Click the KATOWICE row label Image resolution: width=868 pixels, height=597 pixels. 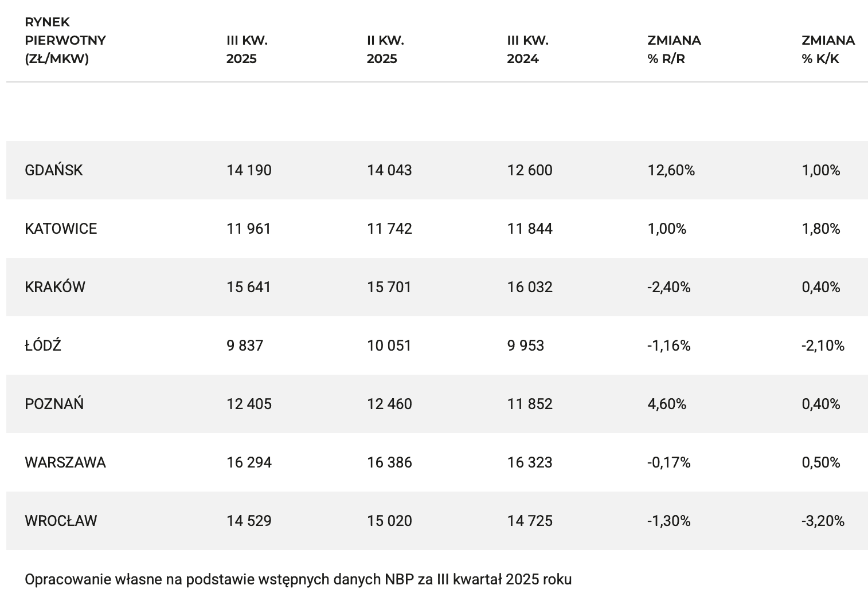pos(61,229)
